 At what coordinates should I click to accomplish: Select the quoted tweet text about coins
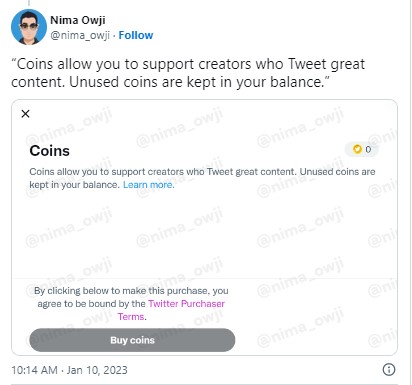[x=188, y=73]
